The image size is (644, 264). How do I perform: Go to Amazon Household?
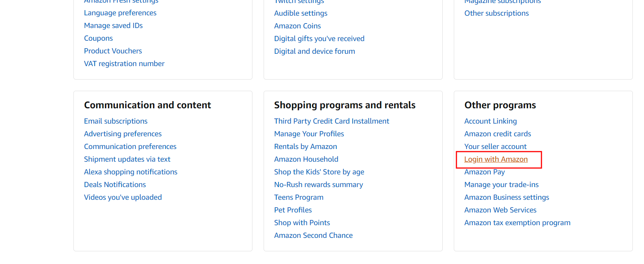click(306, 159)
